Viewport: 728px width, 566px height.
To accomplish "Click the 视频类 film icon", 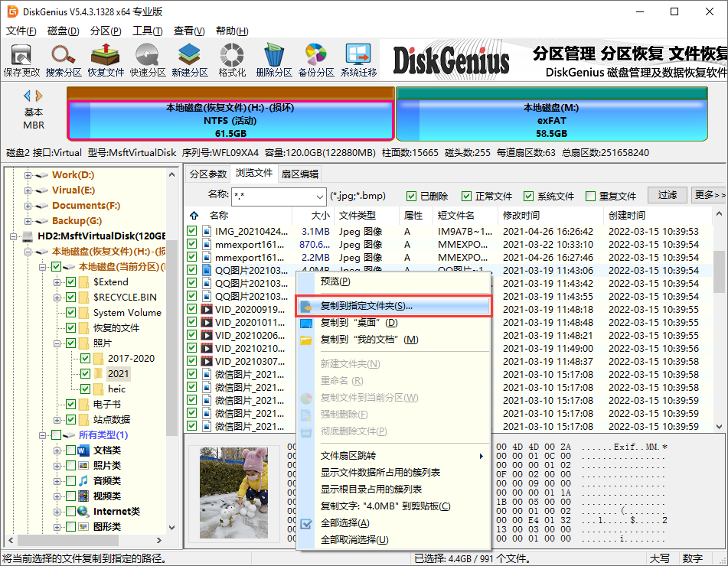I will (x=83, y=496).
